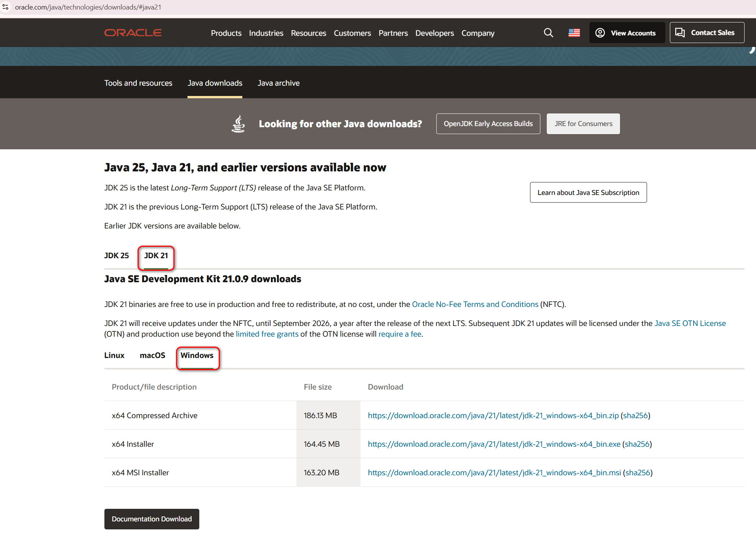This screenshot has height=537, width=756.
Task: Open site info icon in address bar
Action: click(5, 7)
